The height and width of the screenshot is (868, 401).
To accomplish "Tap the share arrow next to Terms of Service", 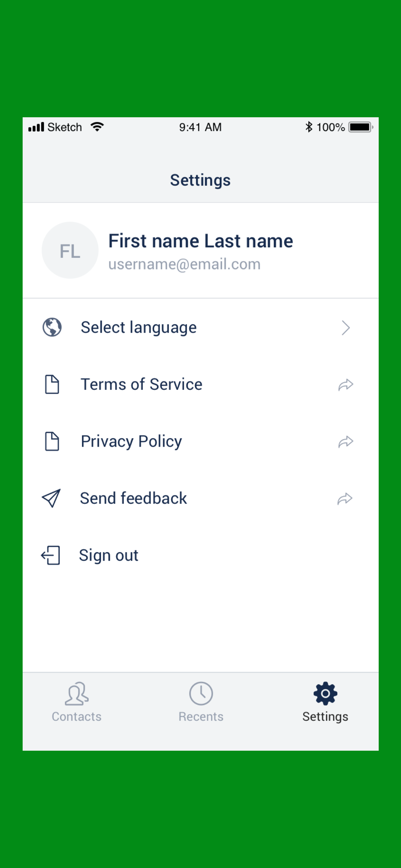I will (x=346, y=385).
